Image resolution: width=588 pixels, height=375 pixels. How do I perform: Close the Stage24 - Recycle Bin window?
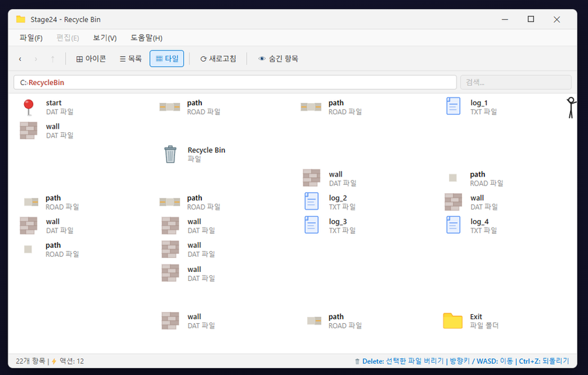pyautogui.click(x=557, y=19)
